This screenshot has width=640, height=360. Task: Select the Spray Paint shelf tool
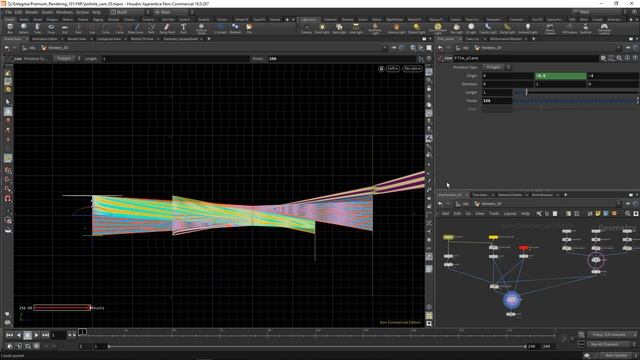[167, 28]
